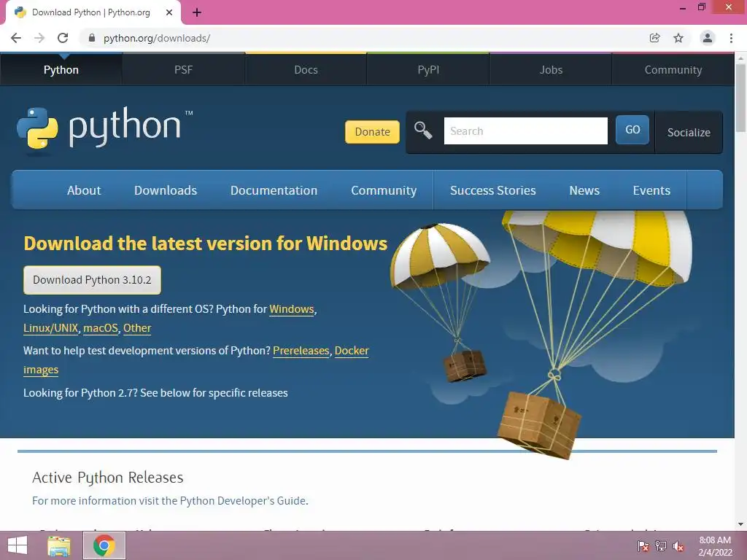Open the Windows Start button
This screenshot has width=747, height=560.
(18, 545)
